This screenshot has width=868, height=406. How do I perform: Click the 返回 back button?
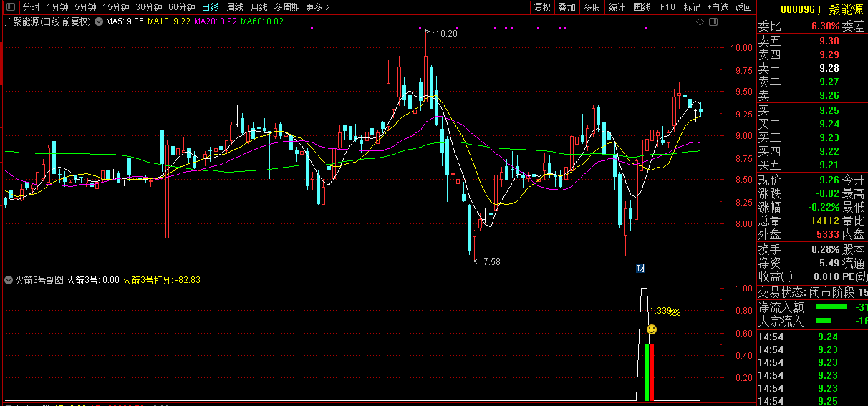pyautogui.click(x=743, y=7)
